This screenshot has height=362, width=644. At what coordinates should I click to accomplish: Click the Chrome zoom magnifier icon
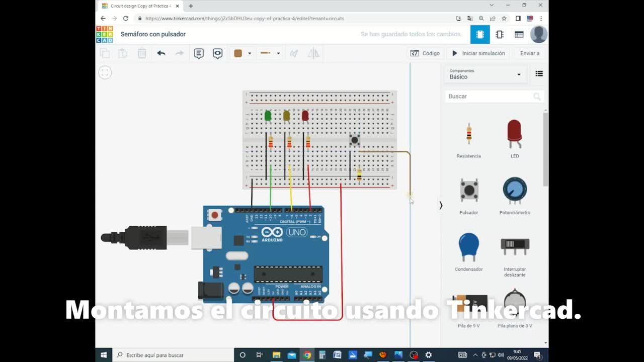pos(481,18)
